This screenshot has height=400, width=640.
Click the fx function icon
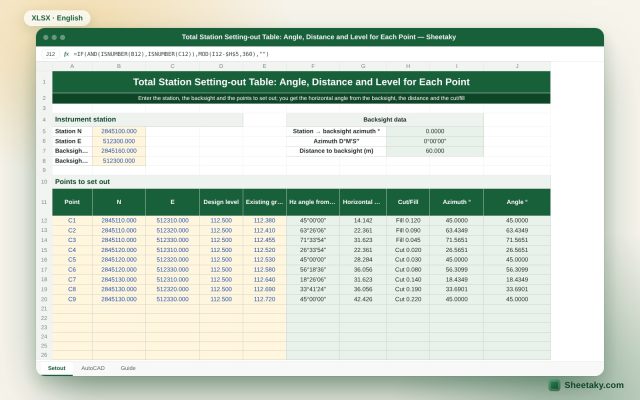point(66,54)
